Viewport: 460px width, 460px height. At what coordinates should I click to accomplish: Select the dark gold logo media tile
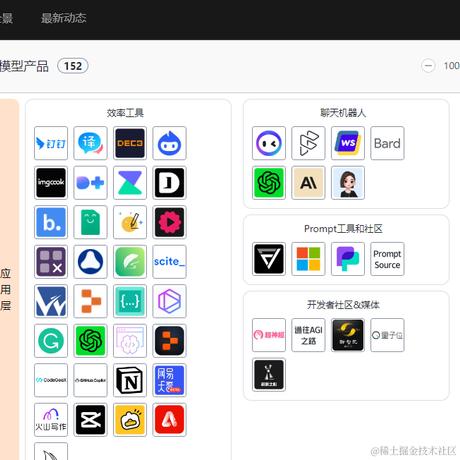tap(348, 335)
